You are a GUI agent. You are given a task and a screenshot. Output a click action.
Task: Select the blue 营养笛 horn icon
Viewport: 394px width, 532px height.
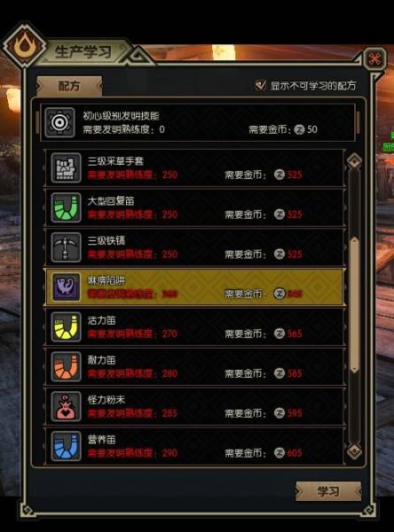[x=66, y=446]
